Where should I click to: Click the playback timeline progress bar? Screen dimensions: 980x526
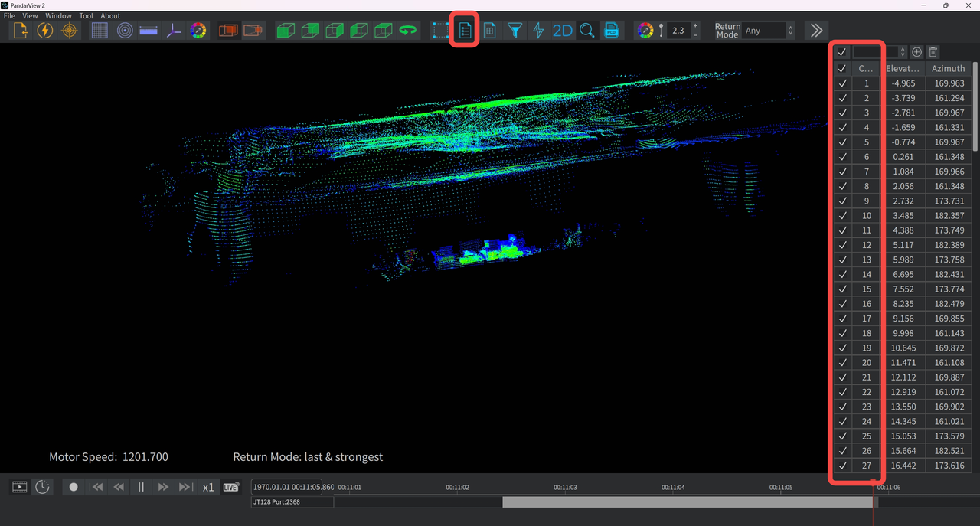click(x=689, y=502)
